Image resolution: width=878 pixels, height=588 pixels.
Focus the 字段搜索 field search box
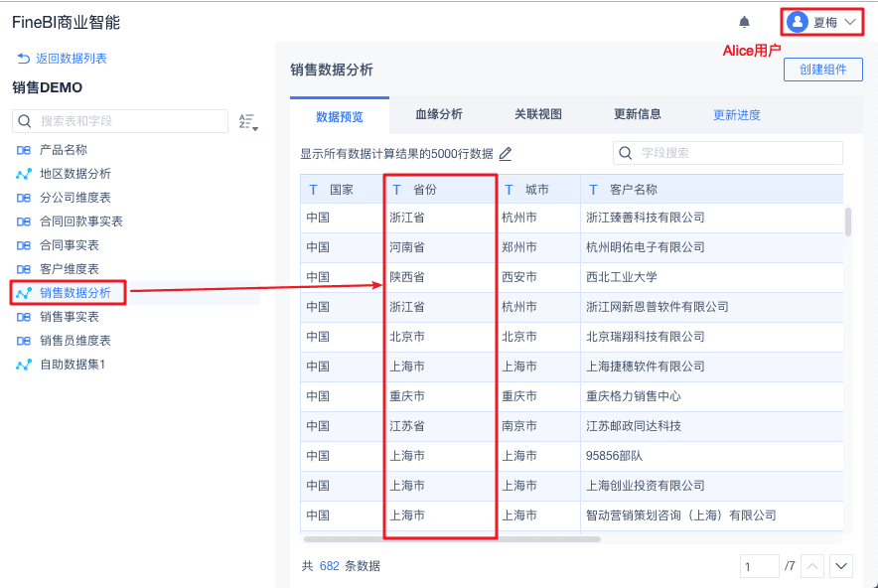[728, 153]
